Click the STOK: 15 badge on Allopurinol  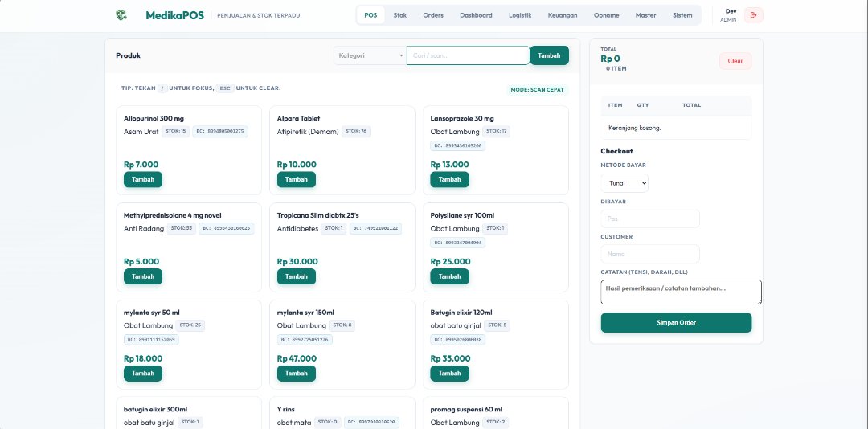point(175,131)
